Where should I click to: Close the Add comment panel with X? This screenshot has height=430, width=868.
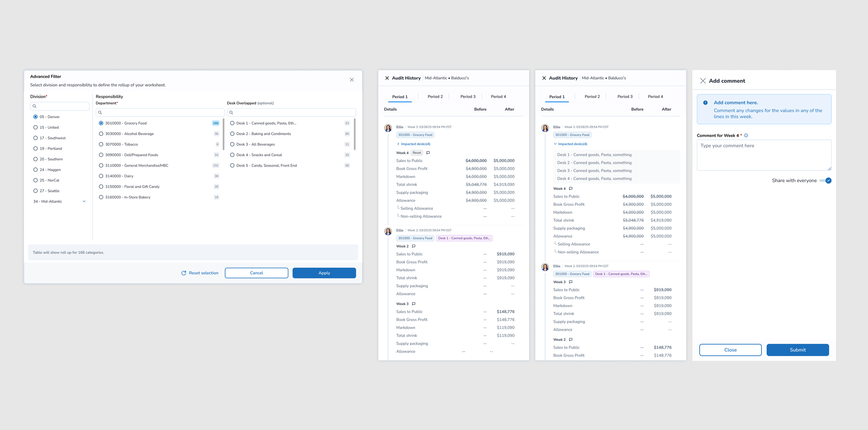[x=703, y=81]
